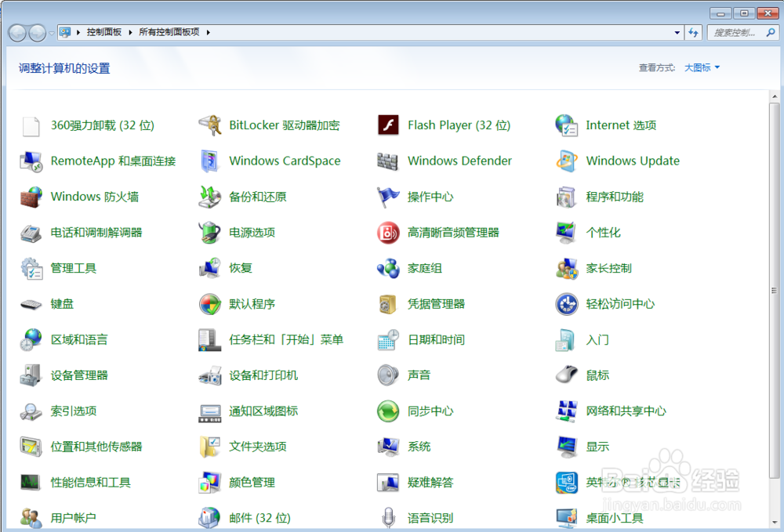Open the 文件夹选项 link

coord(257,447)
